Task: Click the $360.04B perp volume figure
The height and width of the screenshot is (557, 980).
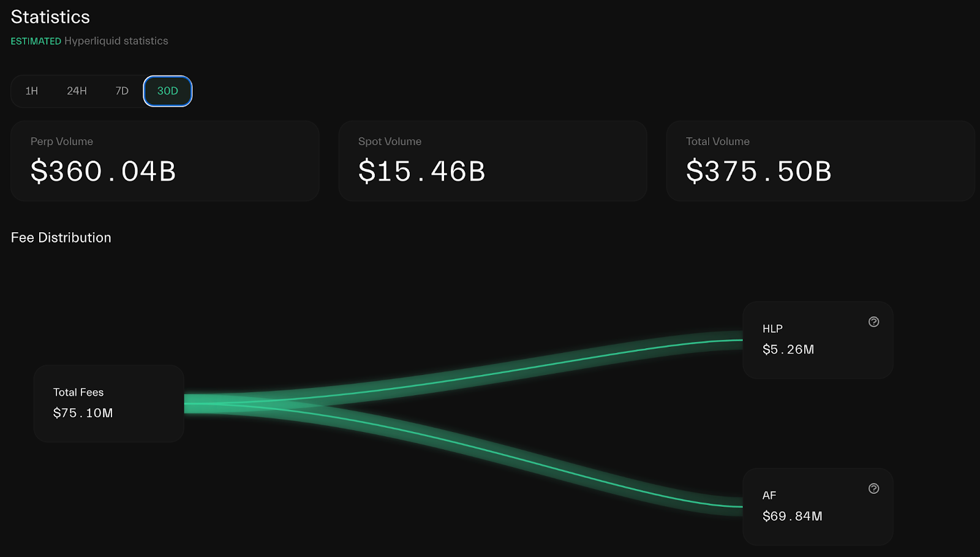Action: (x=104, y=171)
